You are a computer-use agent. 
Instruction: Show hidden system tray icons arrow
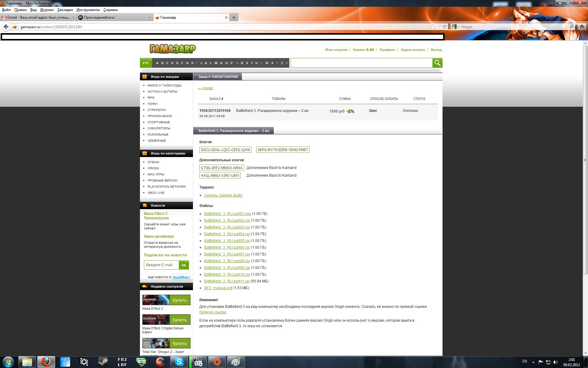click(533, 362)
